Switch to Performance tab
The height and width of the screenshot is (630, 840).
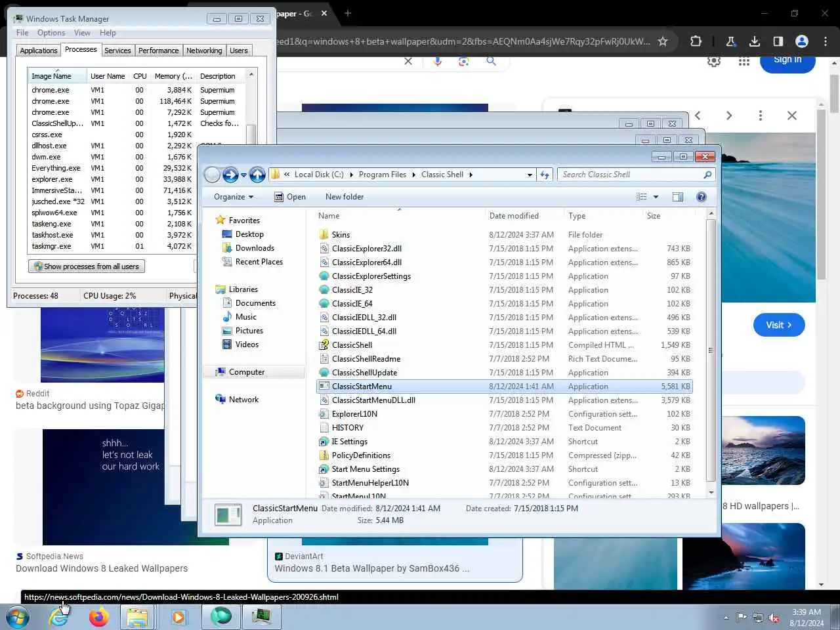pyautogui.click(x=158, y=51)
